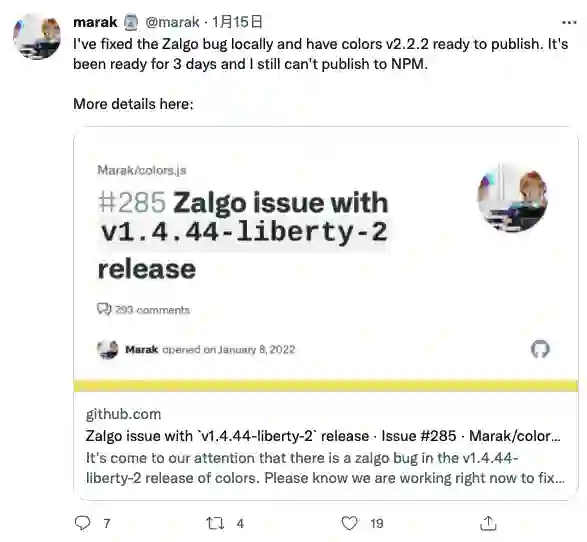
Task: Click the reply count 7
Action: pos(107,523)
